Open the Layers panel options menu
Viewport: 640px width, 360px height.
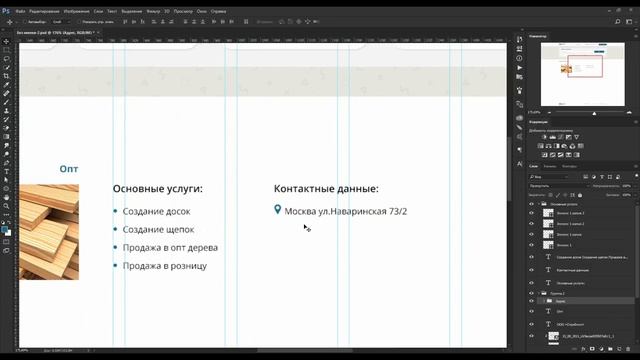point(636,166)
